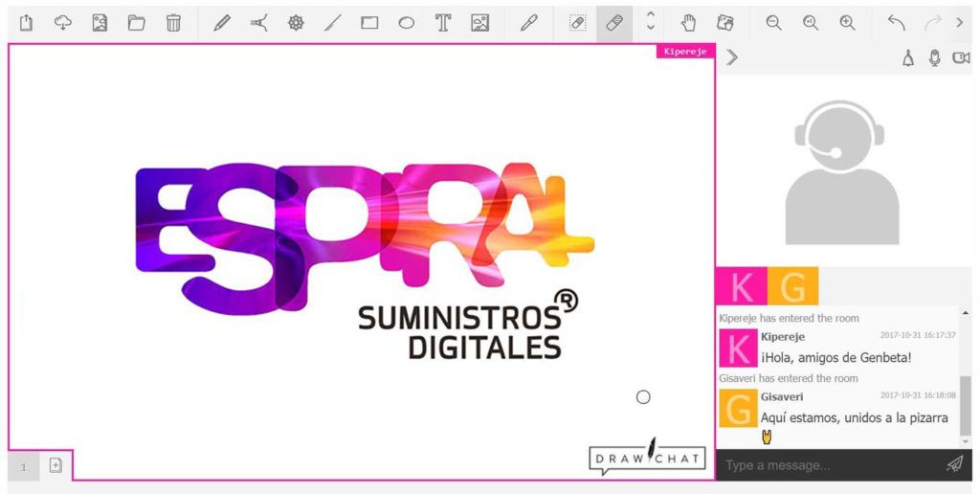
Task: Click 'Kipereje has entered the room' notice
Action: pos(789,318)
